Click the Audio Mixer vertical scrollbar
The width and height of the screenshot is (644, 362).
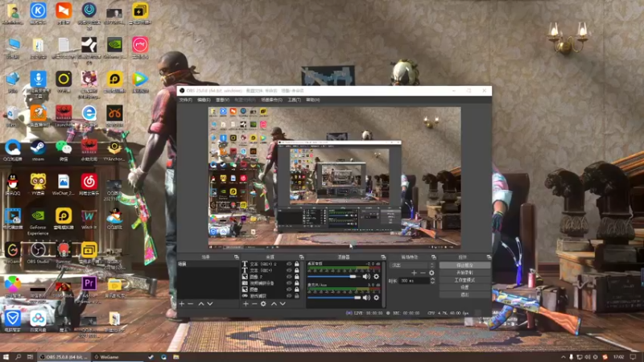[x=384, y=284]
